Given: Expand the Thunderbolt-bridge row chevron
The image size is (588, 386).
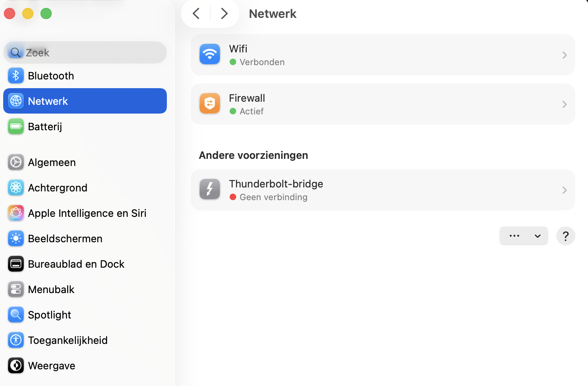Looking at the screenshot, I should pyautogui.click(x=564, y=190).
